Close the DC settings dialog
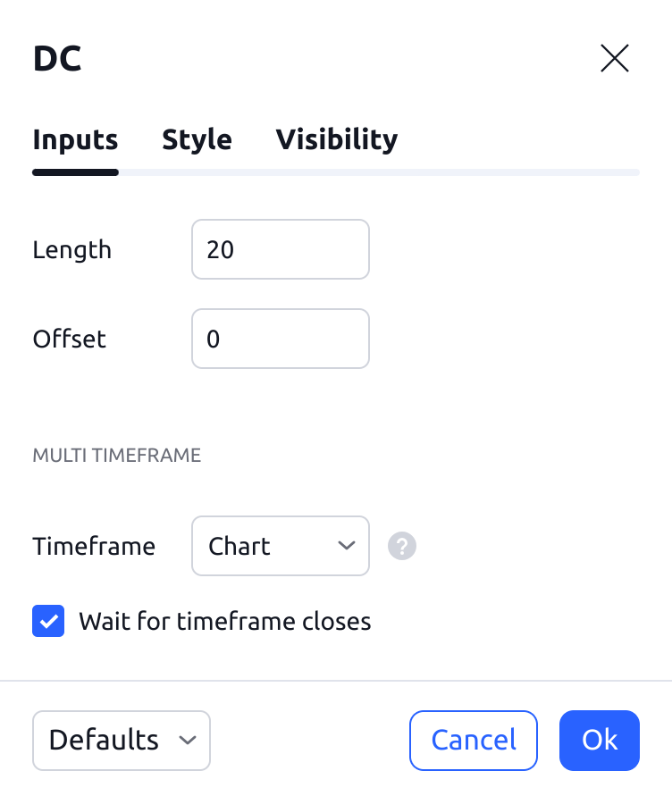The height and width of the screenshot is (796, 672). click(615, 59)
